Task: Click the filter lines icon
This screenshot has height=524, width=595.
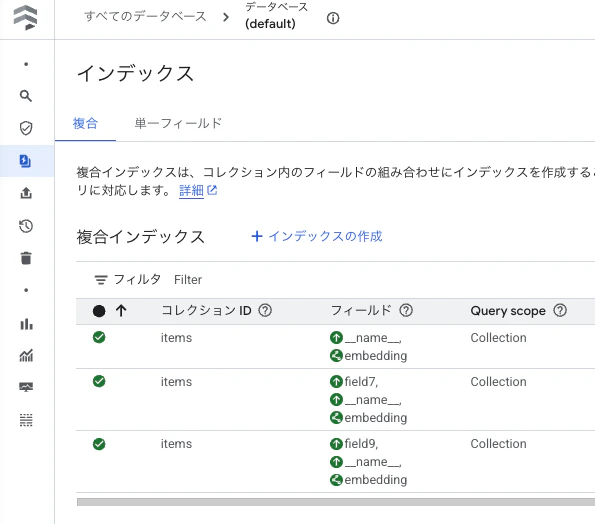Action: click(x=101, y=280)
